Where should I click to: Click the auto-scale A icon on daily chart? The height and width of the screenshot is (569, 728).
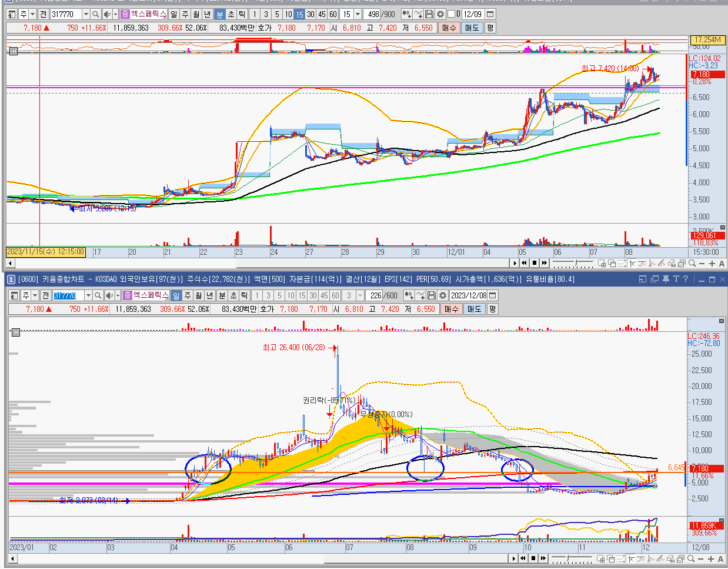(721, 558)
